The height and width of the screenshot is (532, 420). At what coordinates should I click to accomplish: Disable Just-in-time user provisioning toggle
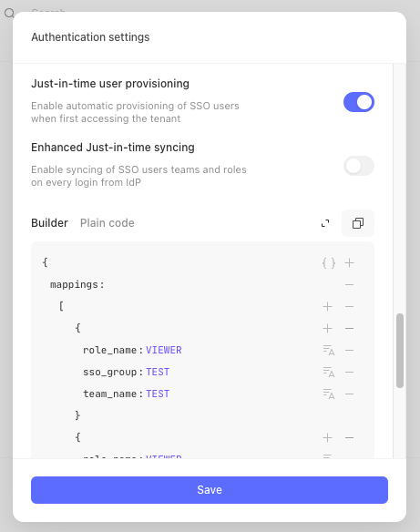359,102
